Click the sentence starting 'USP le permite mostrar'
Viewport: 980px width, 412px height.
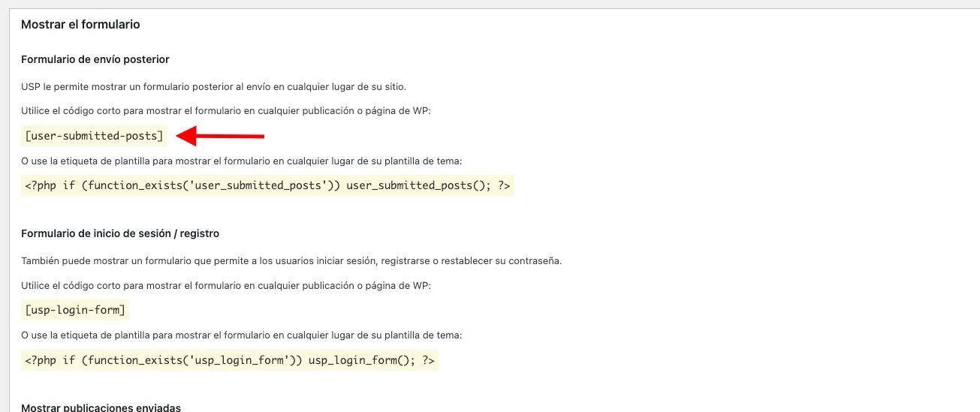pos(214,86)
